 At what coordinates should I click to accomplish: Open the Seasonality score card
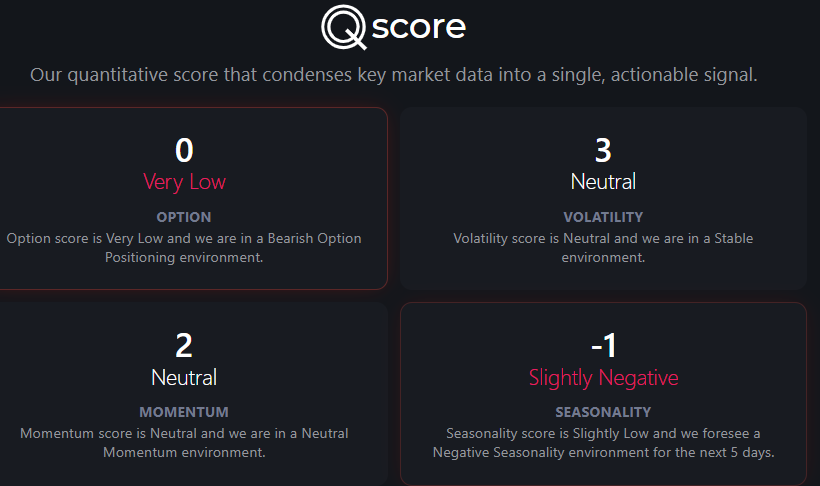click(x=603, y=394)
